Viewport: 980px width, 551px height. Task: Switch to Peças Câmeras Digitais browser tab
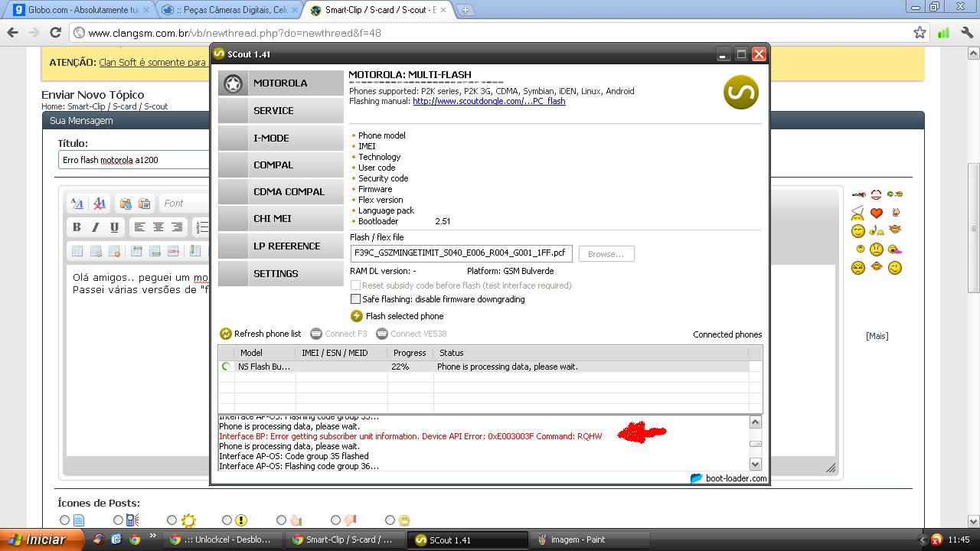(228, 10)
